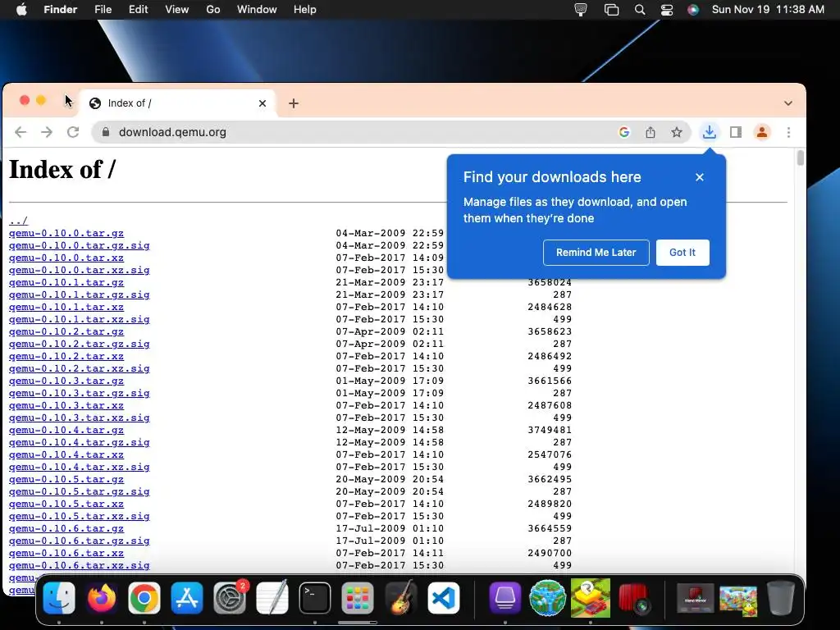Screen dimensions: 840x630
Task: Open Photo Booth from the Dock
Action: coord(634,598)
